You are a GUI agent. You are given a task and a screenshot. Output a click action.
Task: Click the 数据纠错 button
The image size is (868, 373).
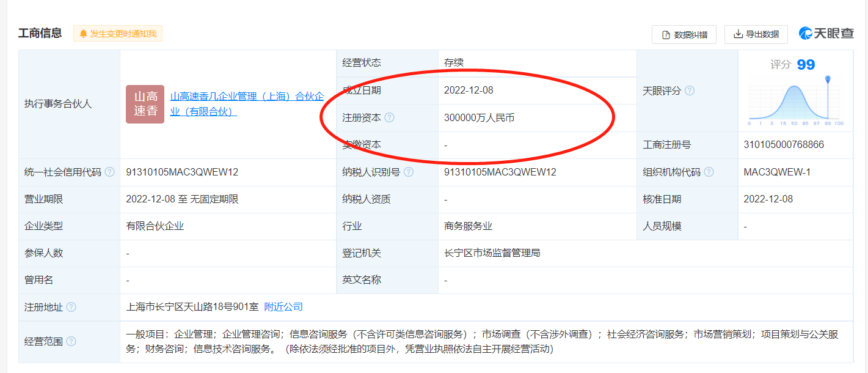coord(684,34)
